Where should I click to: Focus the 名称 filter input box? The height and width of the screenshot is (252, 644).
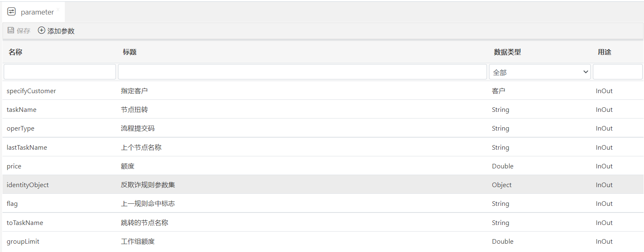click(60, 72)
